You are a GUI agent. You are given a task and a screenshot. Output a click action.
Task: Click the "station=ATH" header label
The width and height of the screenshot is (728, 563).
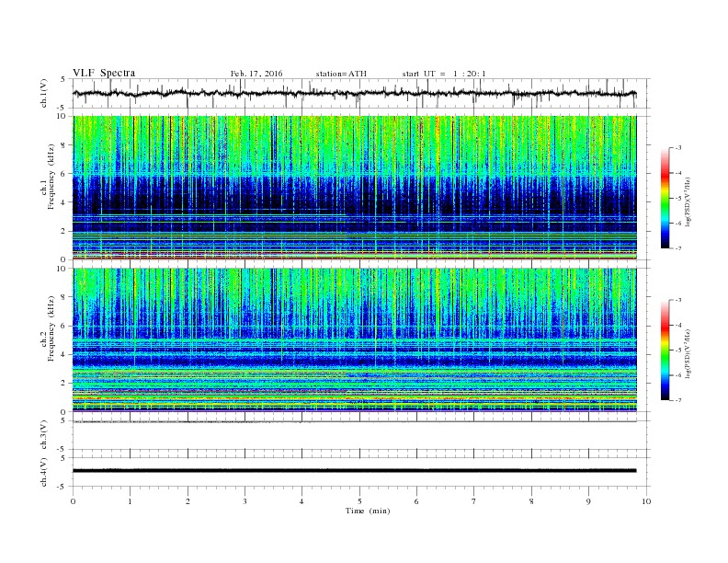point(341,74)
